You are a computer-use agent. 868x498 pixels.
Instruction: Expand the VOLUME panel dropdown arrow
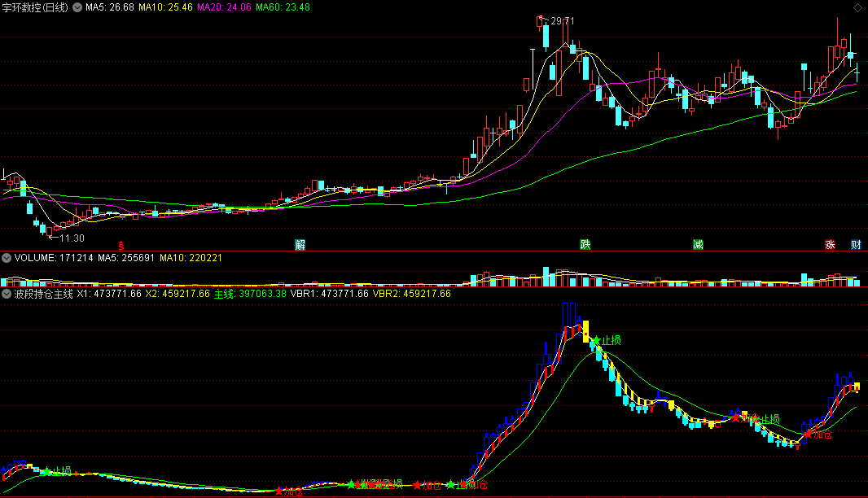7,258
